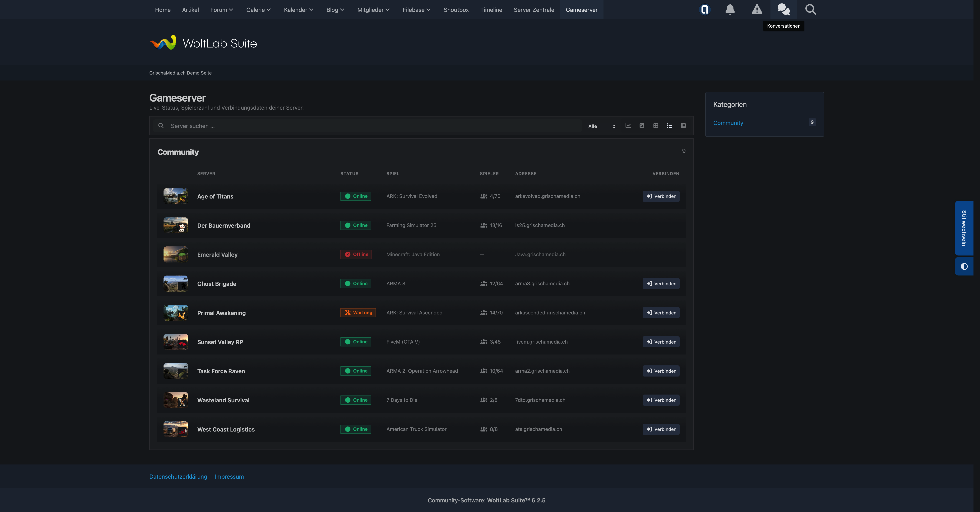Click Verbinden for Primal Awakening
Image resolution: width=980 pixels, height=512 pixels.
661,313
